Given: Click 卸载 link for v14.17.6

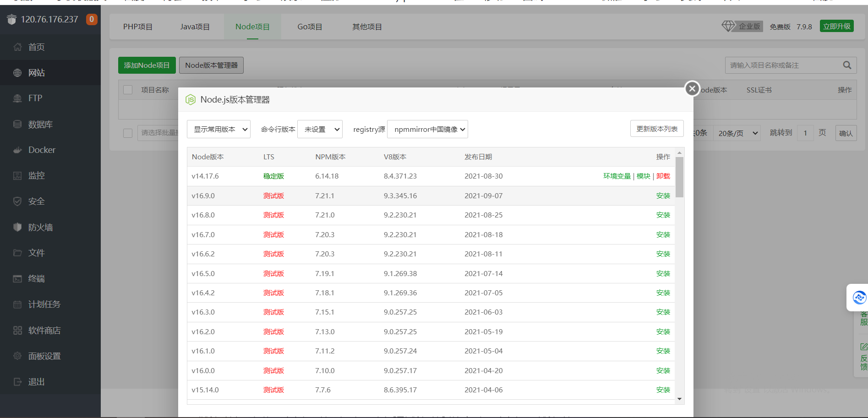Looking at the screenshot, I should [x=663, y=176].
